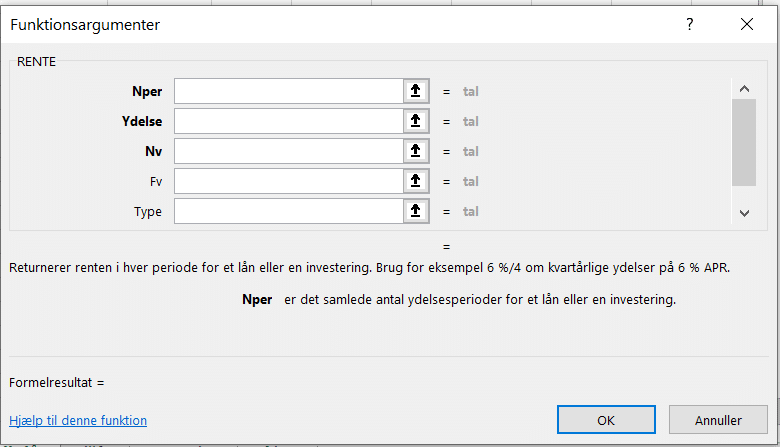Click the argument list scrollbar thumb
Viewport: 780px width, 447px height.
point(743,142)
